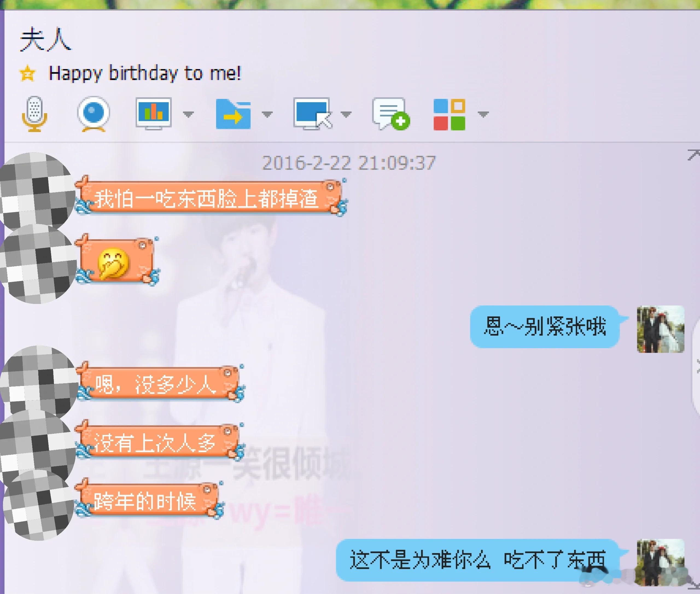Click the yellow star level icon
The image size is (700, 594).
click(27, 74)
